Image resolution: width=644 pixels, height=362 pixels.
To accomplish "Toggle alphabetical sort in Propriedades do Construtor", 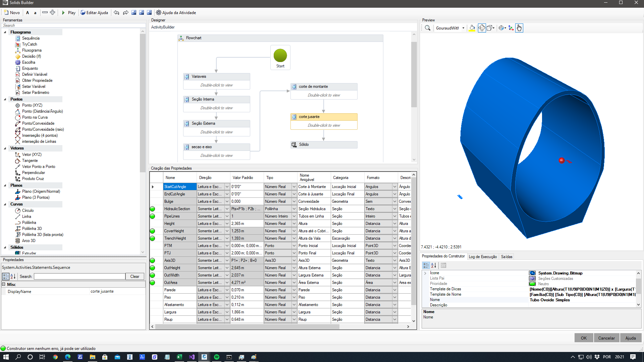I will point(434,265).
